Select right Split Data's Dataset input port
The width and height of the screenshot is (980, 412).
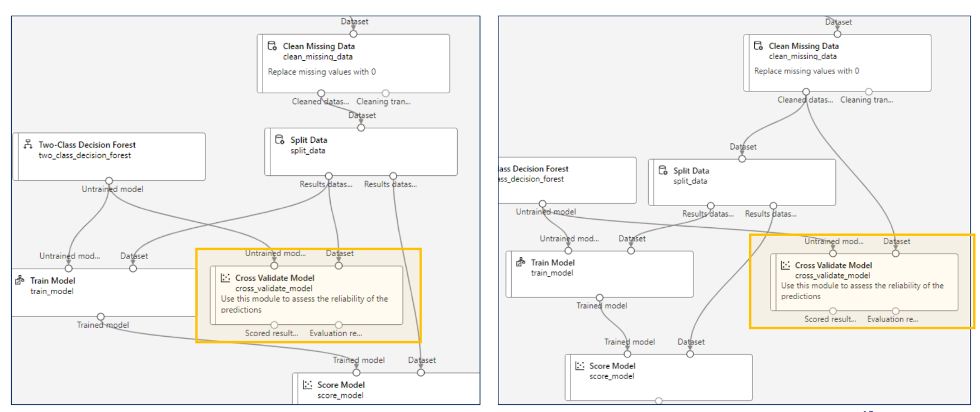[742, 159]
